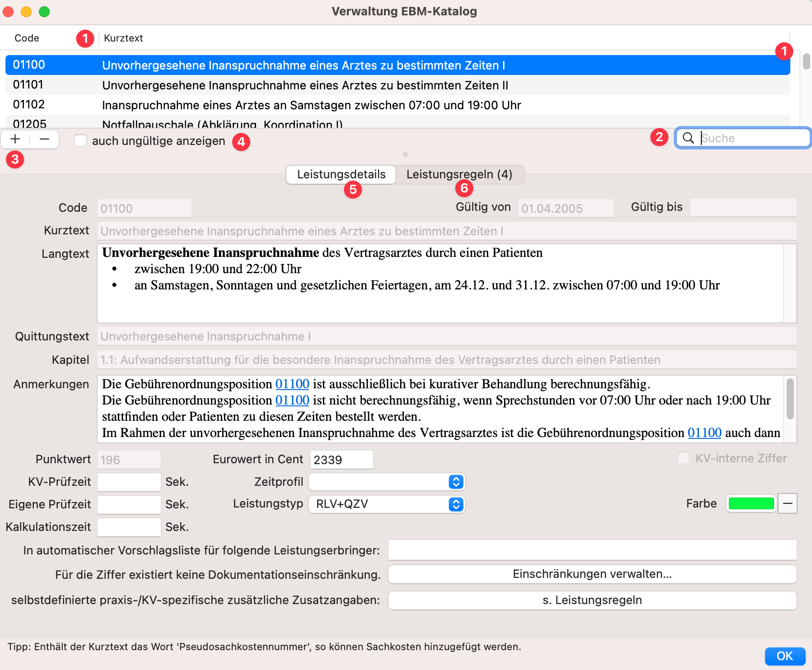Click the Vorschlagsliste Leistungserbringer field

[593, 550]
